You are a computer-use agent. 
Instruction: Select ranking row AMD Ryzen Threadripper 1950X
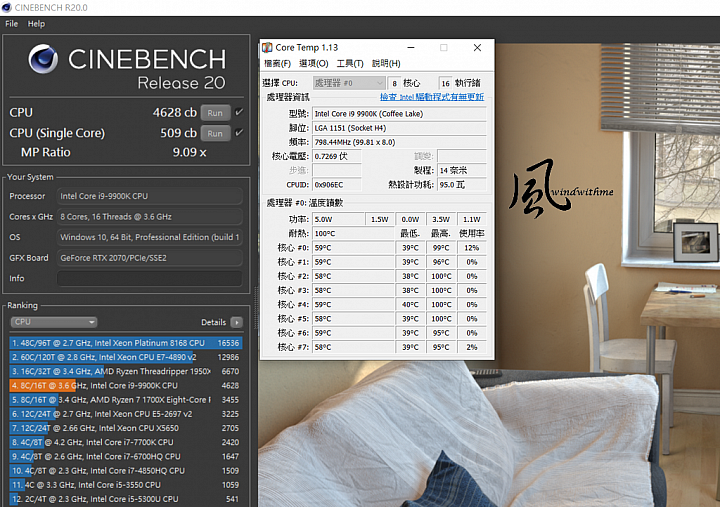pyautogui.click(x=125, y=372)
